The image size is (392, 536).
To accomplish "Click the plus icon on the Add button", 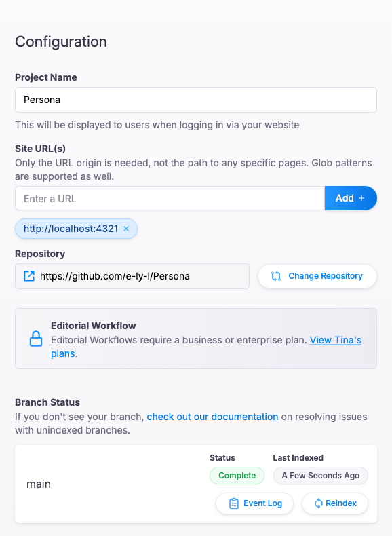I will (361, 198).
